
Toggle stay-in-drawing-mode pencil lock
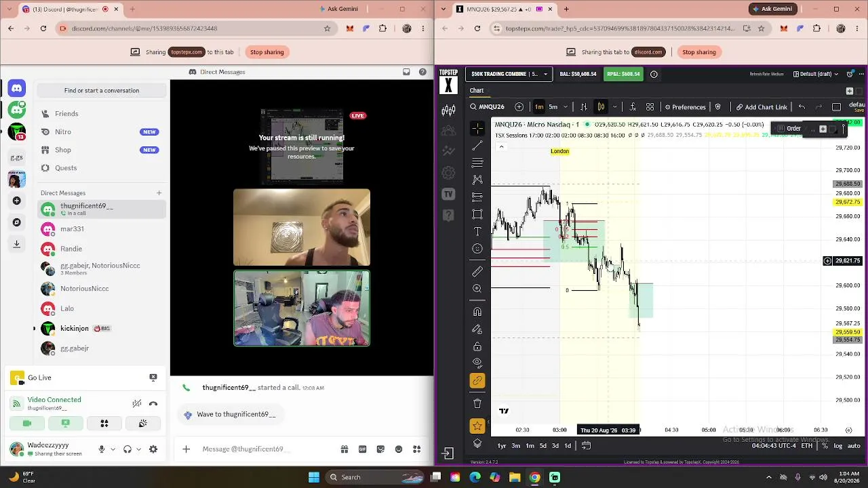pos(477,329)
